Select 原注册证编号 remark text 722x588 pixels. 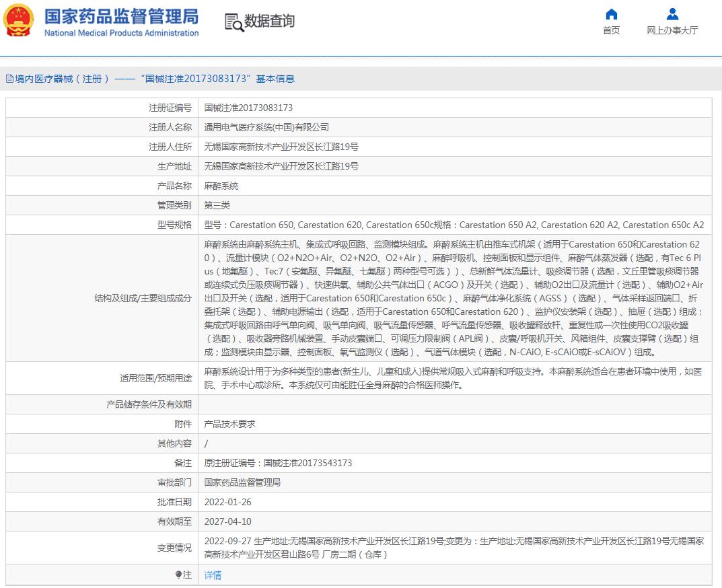point(278,463)
